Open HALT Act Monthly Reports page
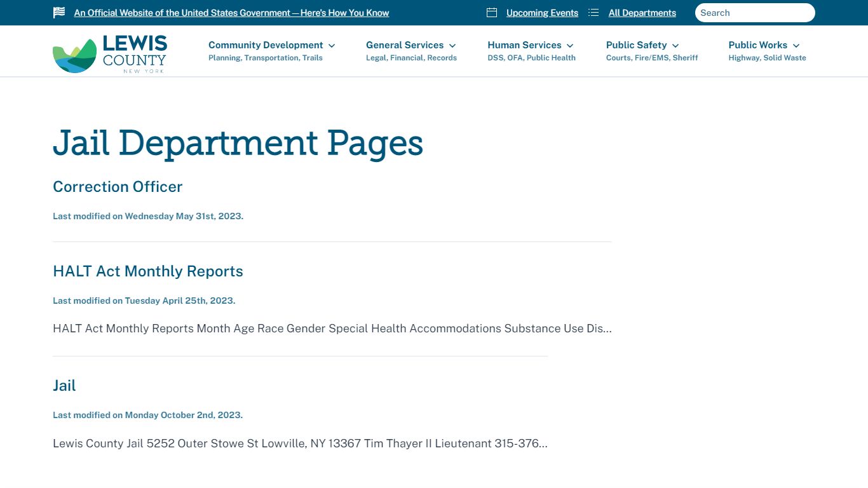This screenshot has height=488, width=868. [148, 271]
